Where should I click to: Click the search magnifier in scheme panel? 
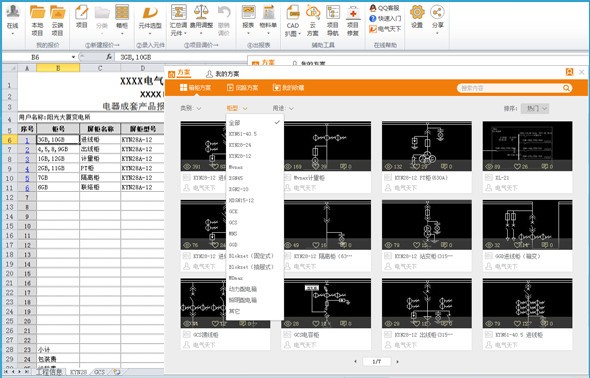click(566, 88)
